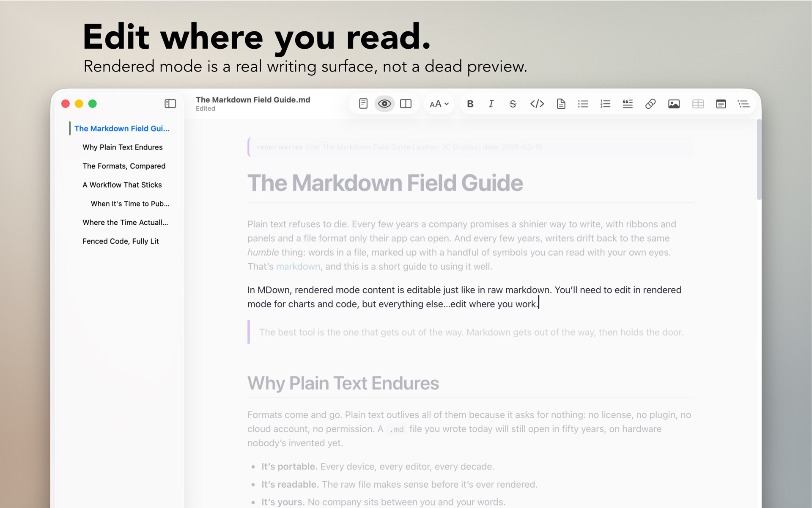
Task: Jump to 'A Workflow That Sticks' section
Action: 122,185
